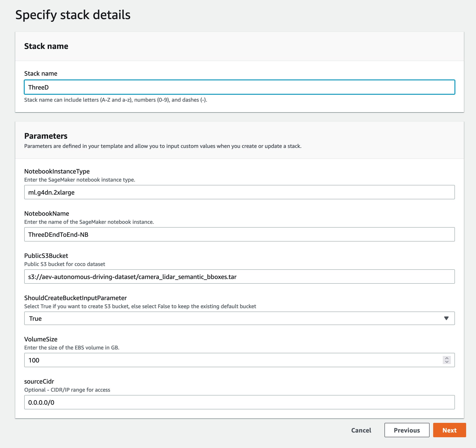Go back with the Previous button
This screenshot has height=448, width=476.
coord(407,430)
